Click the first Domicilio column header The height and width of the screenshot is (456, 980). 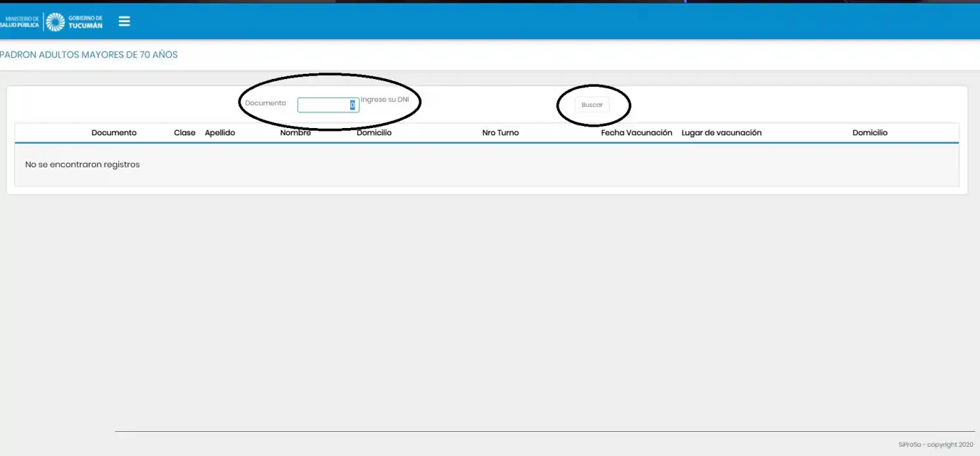[x=374, y=133]
